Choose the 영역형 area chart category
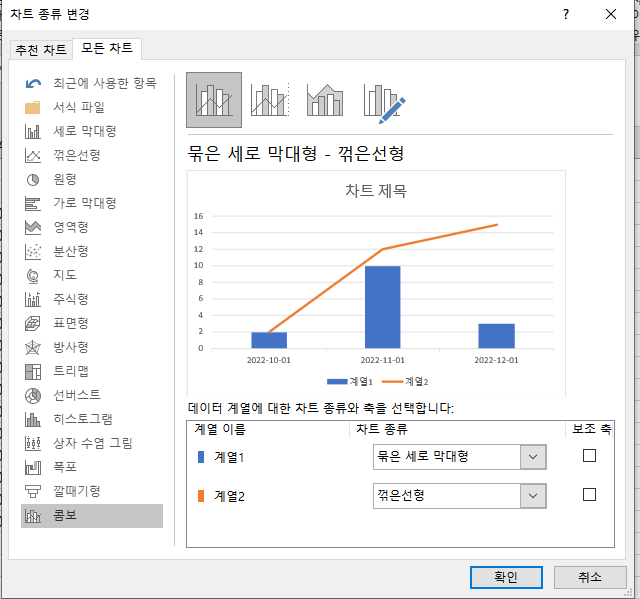Viewport: 640px width, 599px height. pos(92,227)
